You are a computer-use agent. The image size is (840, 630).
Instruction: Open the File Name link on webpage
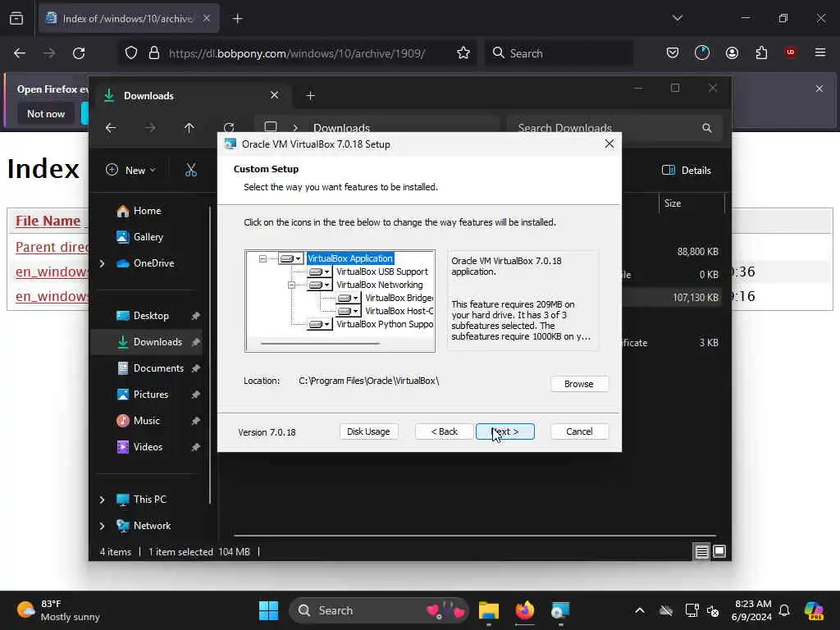point(48,221)
